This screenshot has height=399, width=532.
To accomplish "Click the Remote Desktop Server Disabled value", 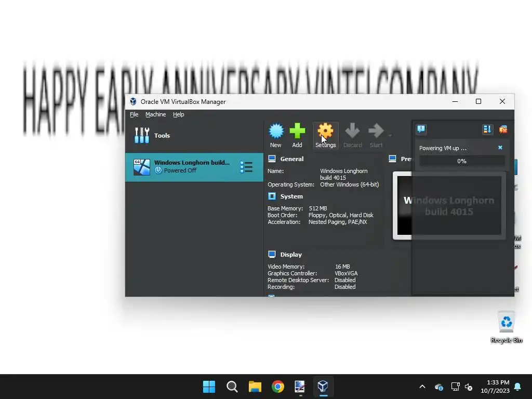I will coord(345,280).
